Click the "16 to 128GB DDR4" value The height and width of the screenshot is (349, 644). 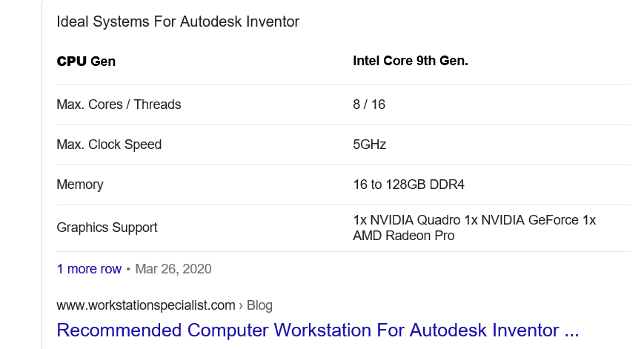(x=408, y=185)
